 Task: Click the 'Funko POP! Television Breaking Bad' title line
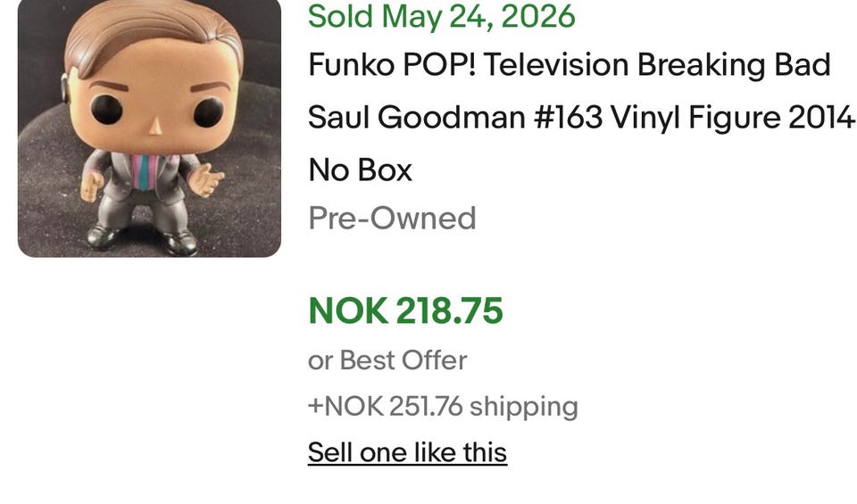[569, 64]
